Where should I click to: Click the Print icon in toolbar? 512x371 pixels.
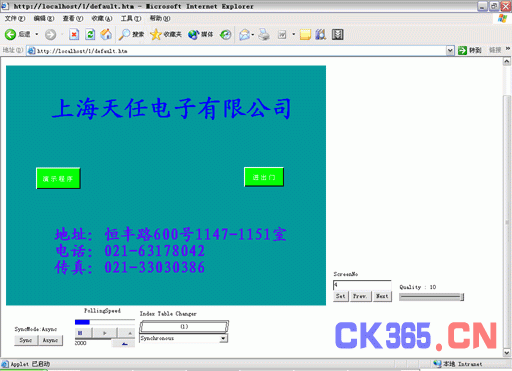click(x=264, y=34)
